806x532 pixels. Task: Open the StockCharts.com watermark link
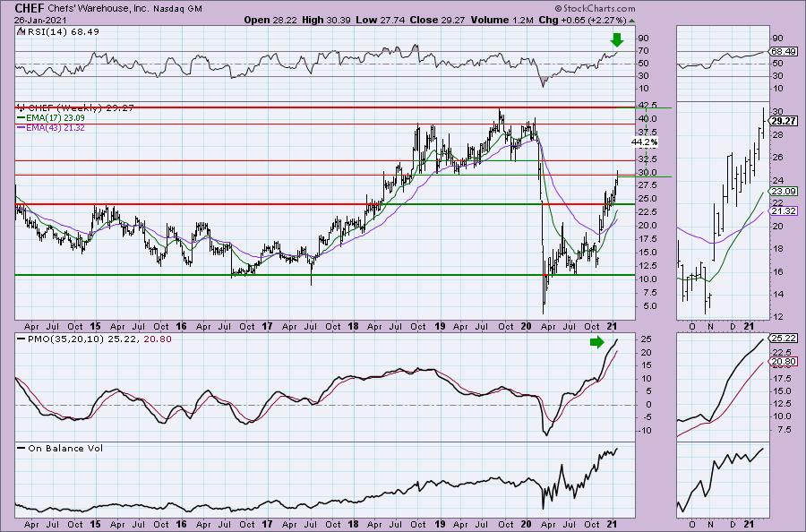[x=595, y=8]
